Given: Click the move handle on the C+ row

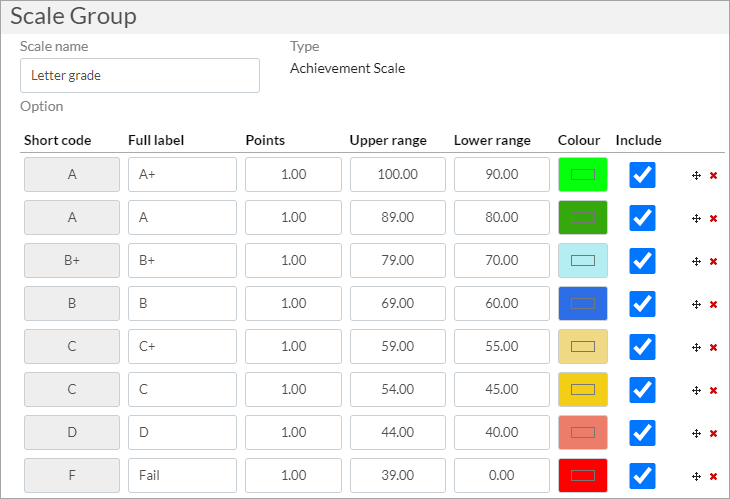Looking at the screenshot, I should (x=696, y=347).
